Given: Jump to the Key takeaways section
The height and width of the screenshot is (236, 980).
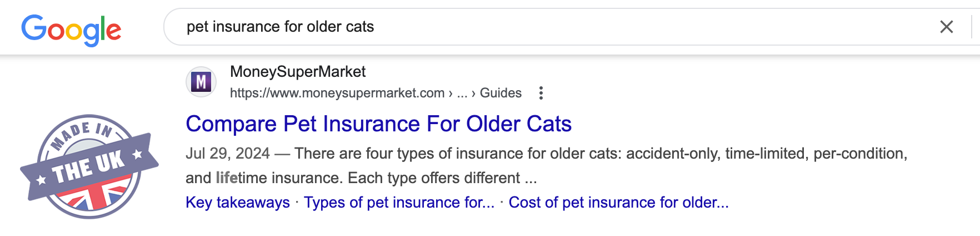Looking at the screenshot, I should pos(238,203).
